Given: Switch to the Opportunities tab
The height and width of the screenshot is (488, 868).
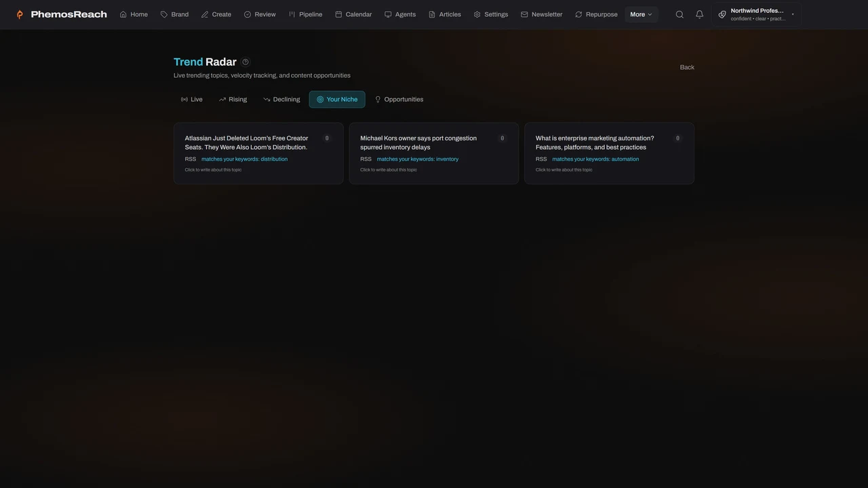Looking at the screenshot, I should (x=399, y=100).
